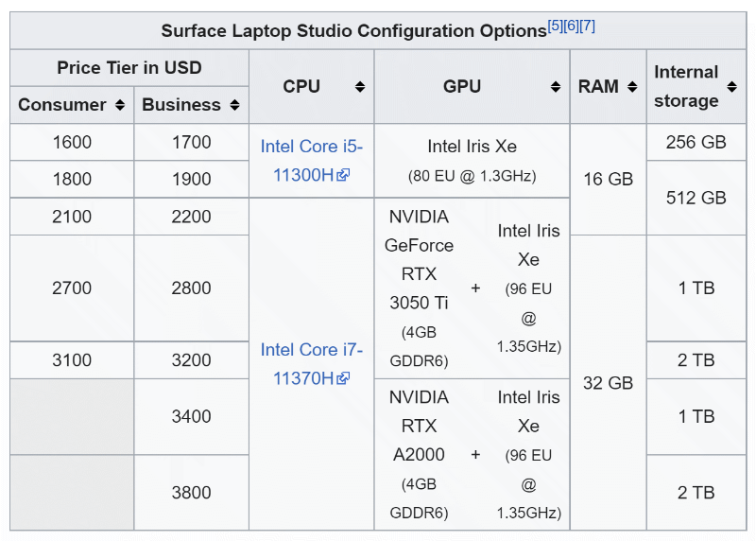Select the Business price 3800 cell
Viewport: 756px width, 541px height.
click(x=192, y=493)
